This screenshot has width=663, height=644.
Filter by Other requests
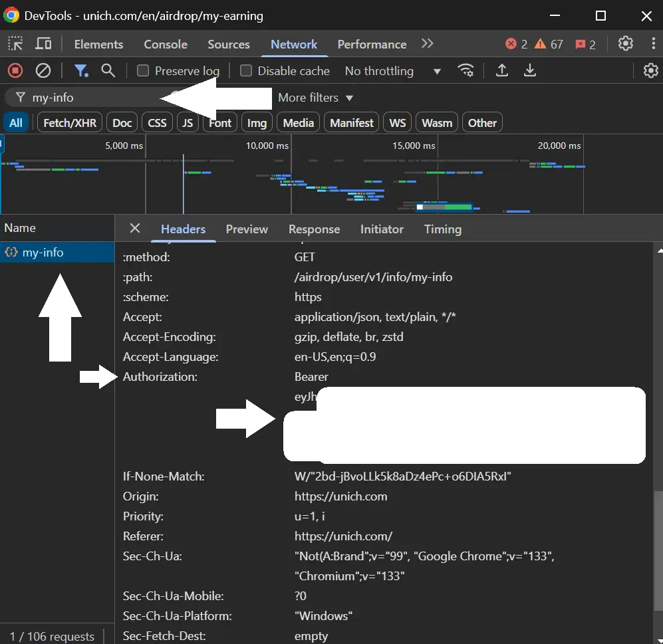(x=482, y=122)
